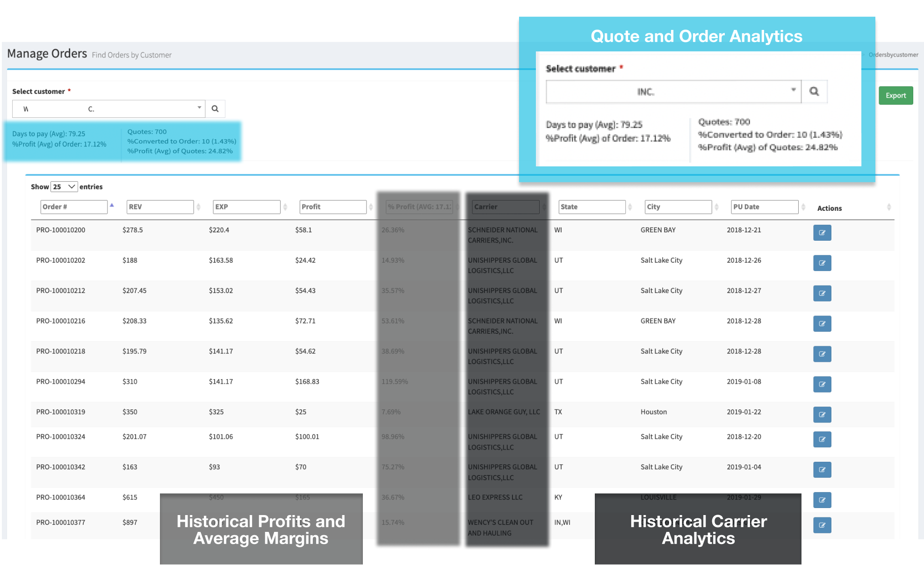Sort table by REV column arrows

point(198,207)
